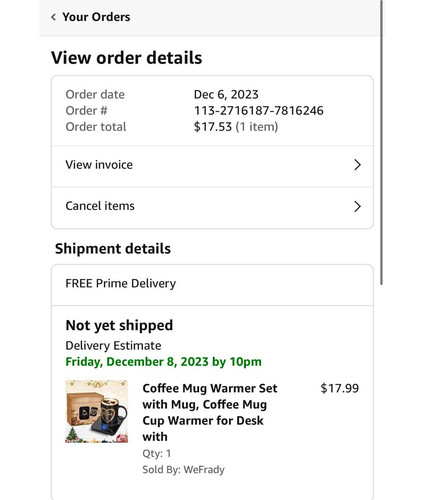Click the Shipment details section heading

point(113,249)
